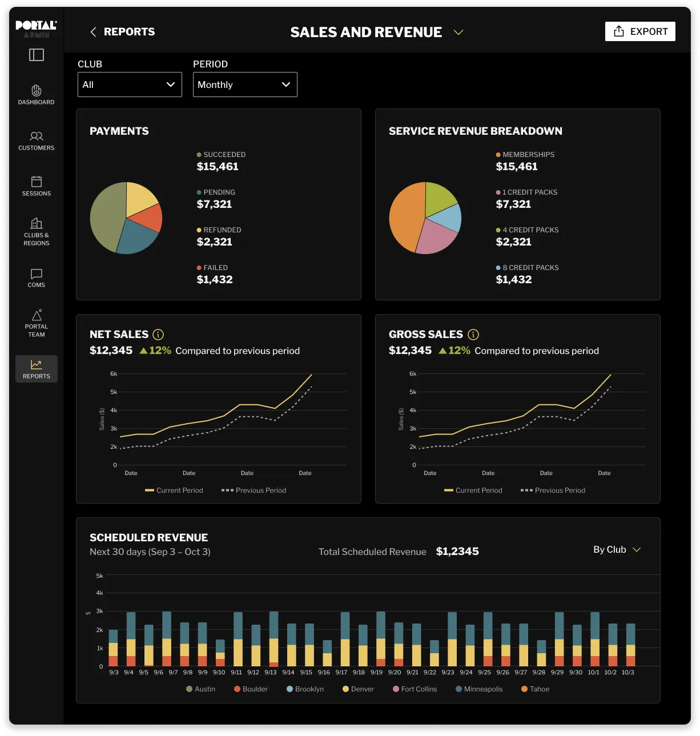Click the Denver legend color dot
This screenshot has width=700, height=736.
pyautogui.click(x=345, y=689)
